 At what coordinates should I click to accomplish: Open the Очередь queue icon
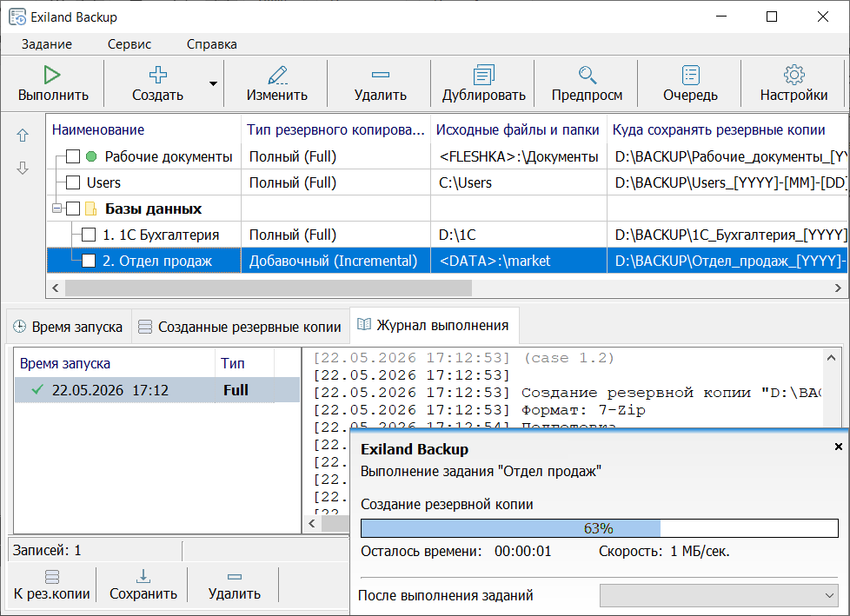pos(691,75)
